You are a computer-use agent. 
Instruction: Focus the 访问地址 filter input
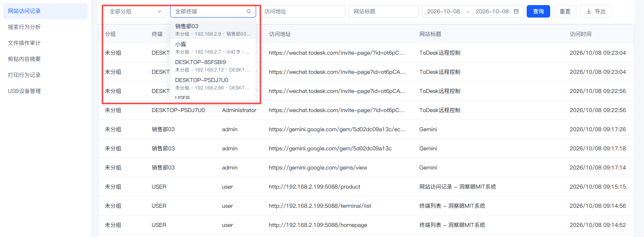tap(302, 11)
